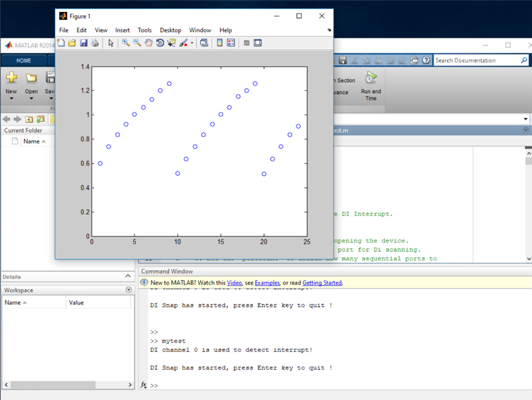Open the Help menu in Figure 1
This screenshot has height=400, width=532.
tap(226, 30)
